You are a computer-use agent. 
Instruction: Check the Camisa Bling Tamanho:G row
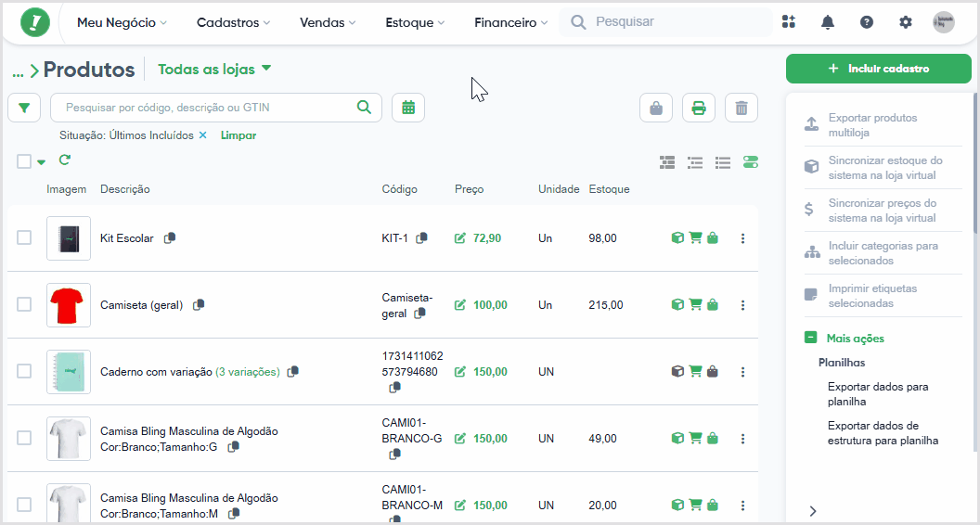pyautogui.click(x=24, y=438)
